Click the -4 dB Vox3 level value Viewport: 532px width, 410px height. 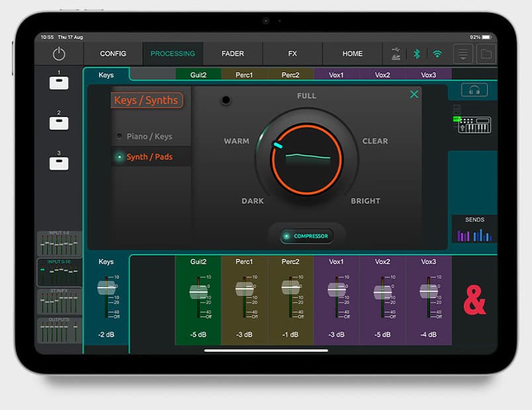(x=429, y=334)
